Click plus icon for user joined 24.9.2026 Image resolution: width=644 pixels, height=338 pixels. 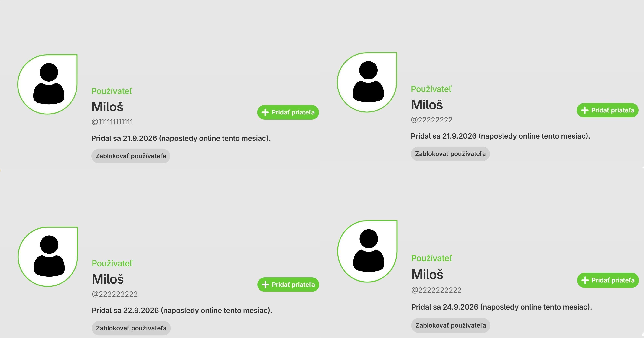(585, 280)
